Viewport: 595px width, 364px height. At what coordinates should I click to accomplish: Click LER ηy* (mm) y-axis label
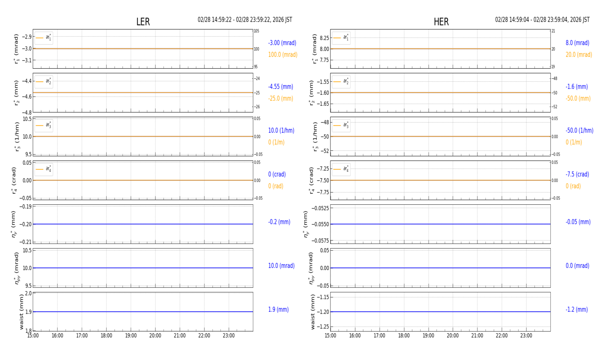(x=14, y=224)
